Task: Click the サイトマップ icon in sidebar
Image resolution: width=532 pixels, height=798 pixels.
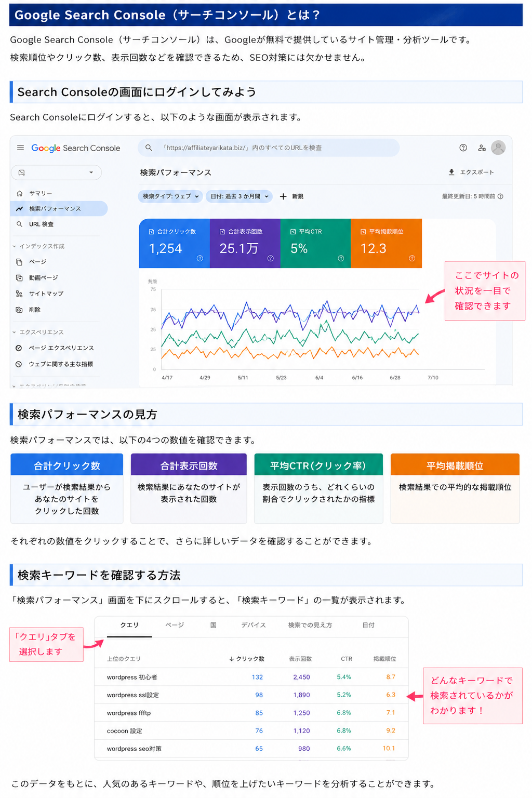Action: 19,294
